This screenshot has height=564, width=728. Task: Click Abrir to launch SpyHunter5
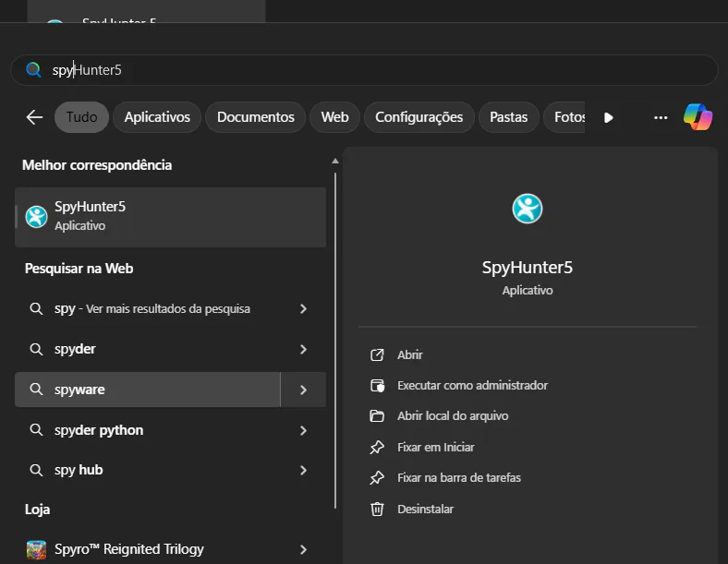pos(410,354)
